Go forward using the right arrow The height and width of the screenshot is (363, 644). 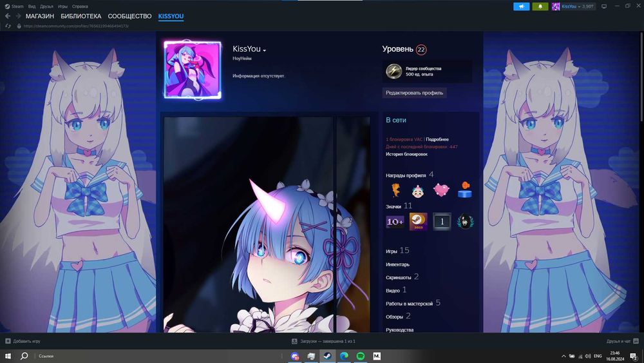pyautogui.click(x=18, y=16)
